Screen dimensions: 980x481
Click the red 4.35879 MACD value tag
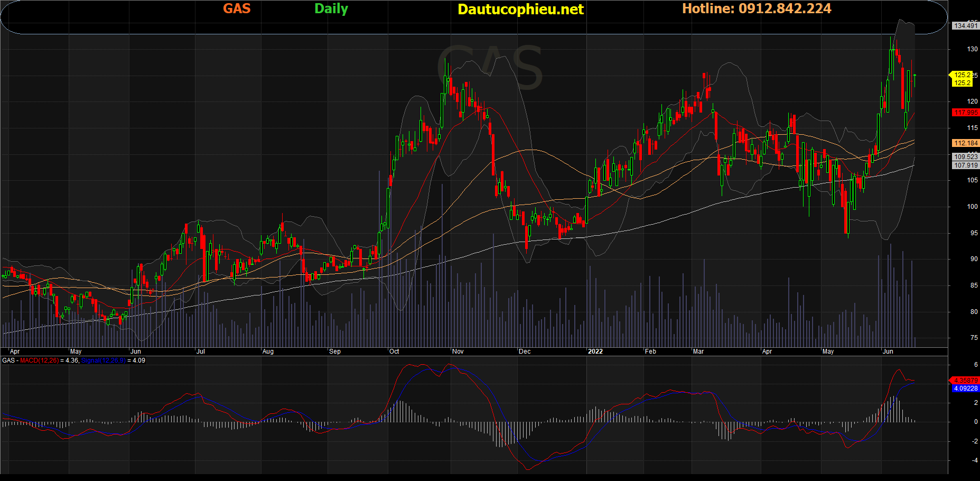coord(966,381)
